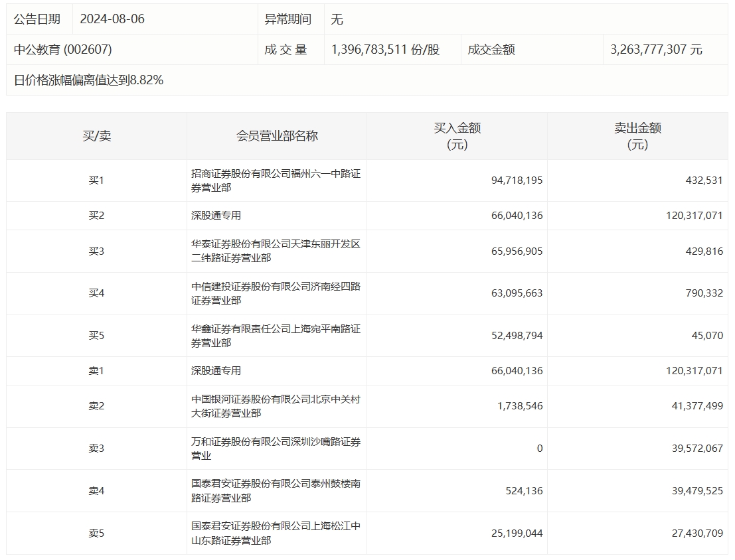Viewport: 735px width, 560px height.
Task: Select sell amount 39,572,067
Action: [697, 449]
